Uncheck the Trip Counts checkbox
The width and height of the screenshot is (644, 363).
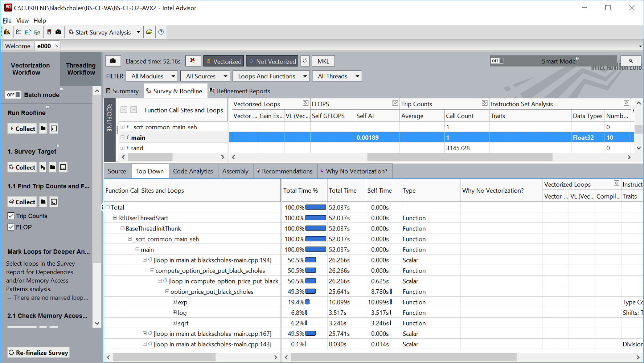[x=11, y=216]
